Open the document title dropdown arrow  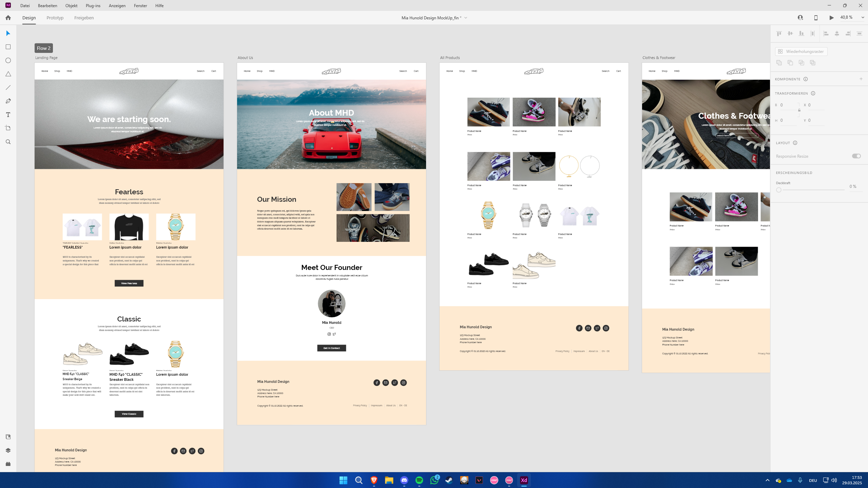tap(466, 18)
